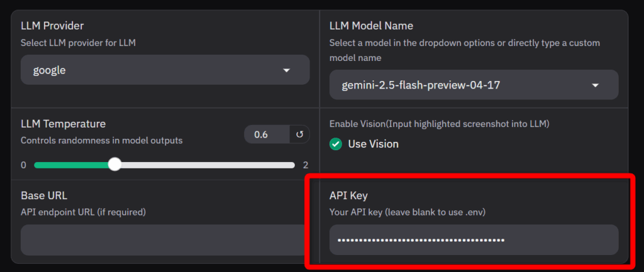
Task: Reset the LLM Temperature to default
Action: [x=299, y=134]
